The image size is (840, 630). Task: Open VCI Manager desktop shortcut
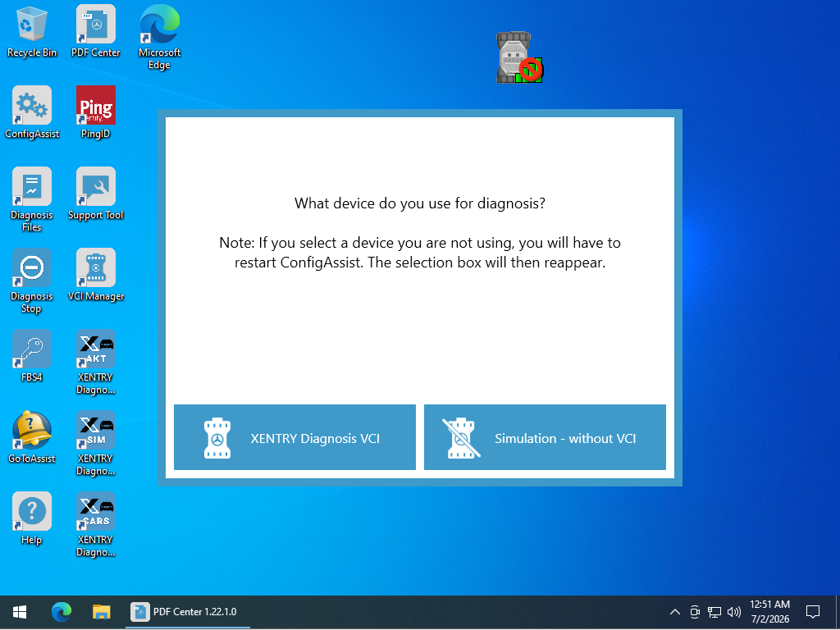point(95,275)
